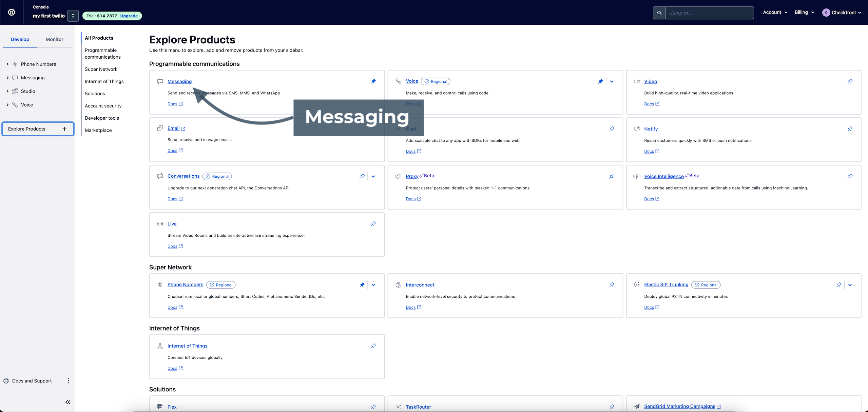Click the Live streaming broadcast icon

[x=160, y=224]
